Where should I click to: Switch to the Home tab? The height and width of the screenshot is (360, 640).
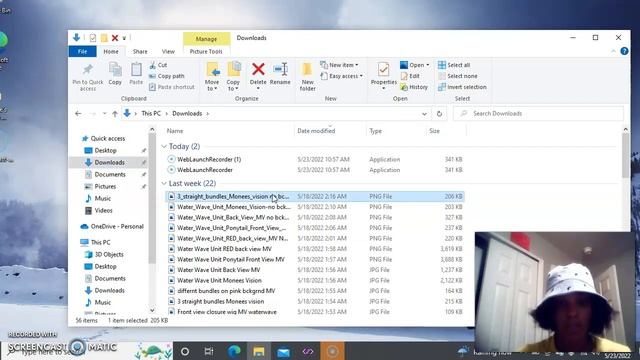pos(111,51)
